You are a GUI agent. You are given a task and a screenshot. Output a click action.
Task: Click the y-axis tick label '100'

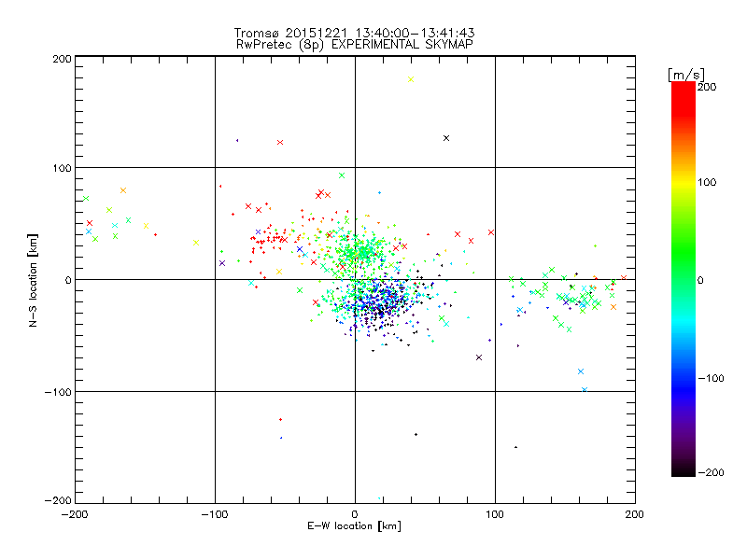pos(62,168)
